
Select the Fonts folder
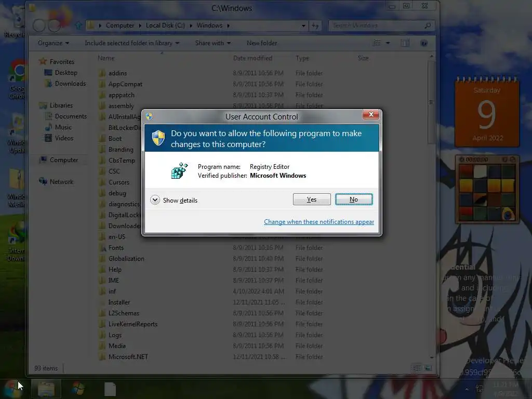coord(116,248)
